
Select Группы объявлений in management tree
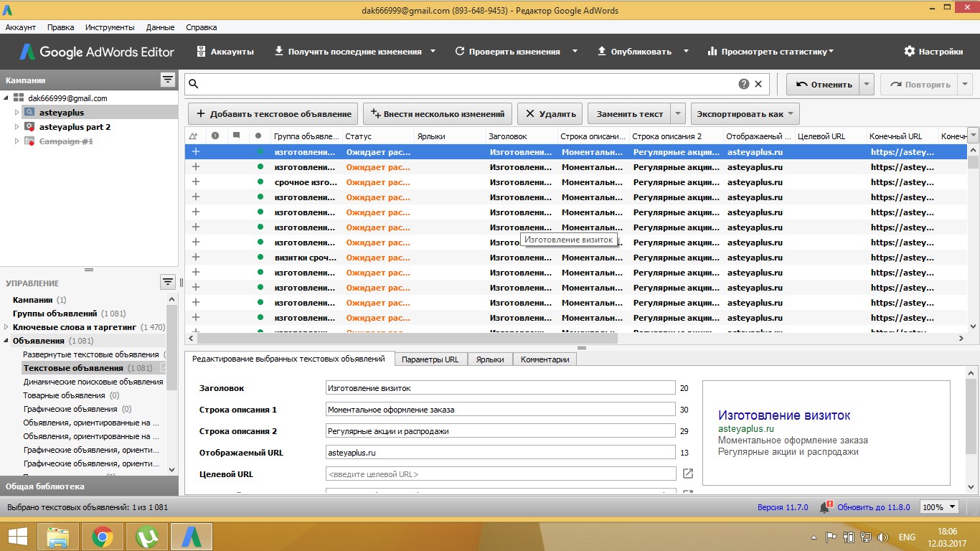pyautogui.click(x=55, y=314)
